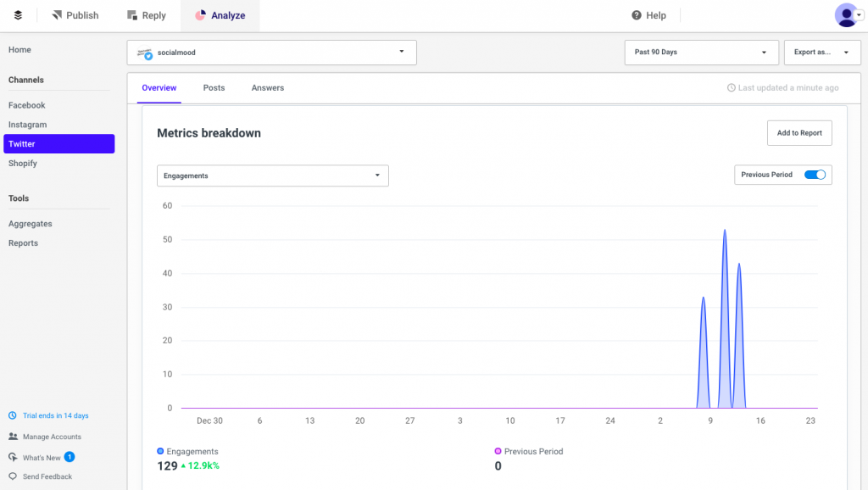
Task: Click the Send Feedback speech bubble icon
Action: tap(13, 476)
